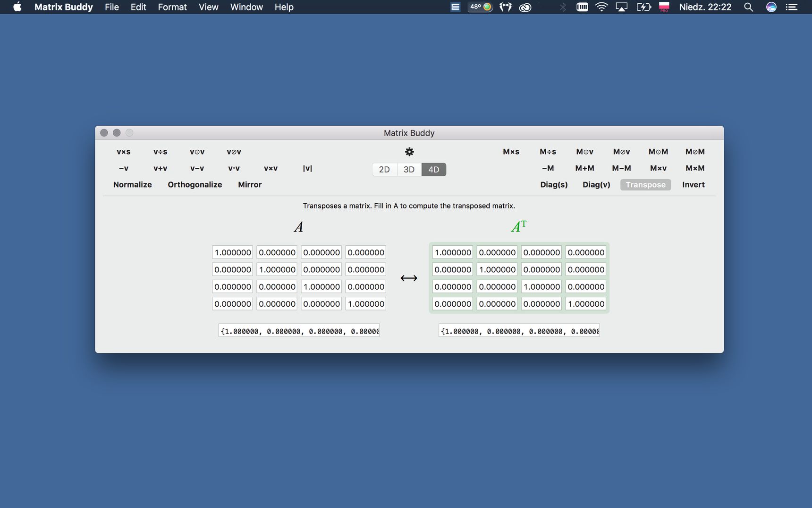Open Siri from the menu bar
The image size is (812, 508).
pos(771,7)
